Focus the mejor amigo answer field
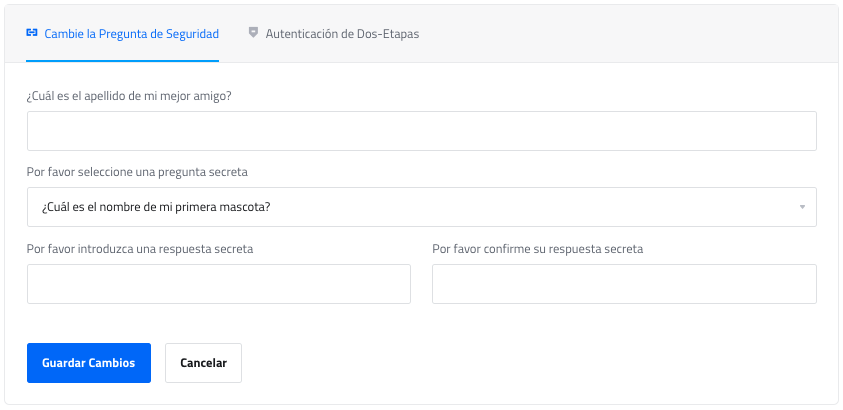Image resolution: width=843 pixels, height=410 pixels. (x=421, y=131)
